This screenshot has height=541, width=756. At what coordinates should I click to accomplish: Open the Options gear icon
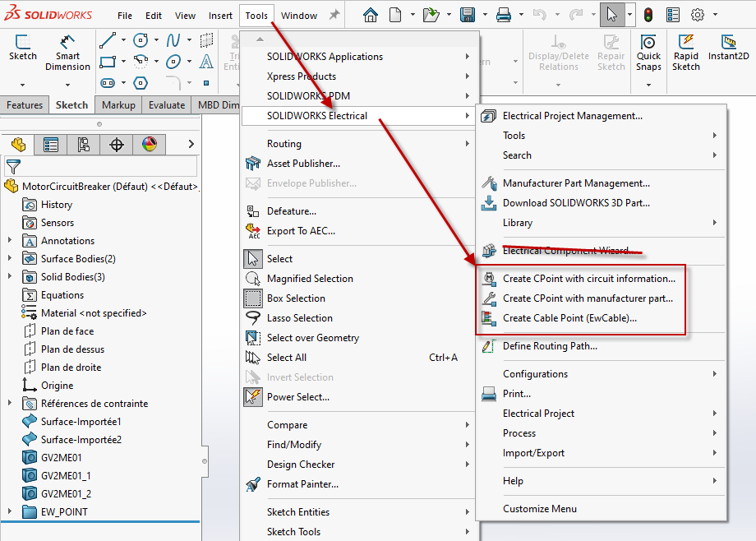pyautogui.click(x=697, y=15)
